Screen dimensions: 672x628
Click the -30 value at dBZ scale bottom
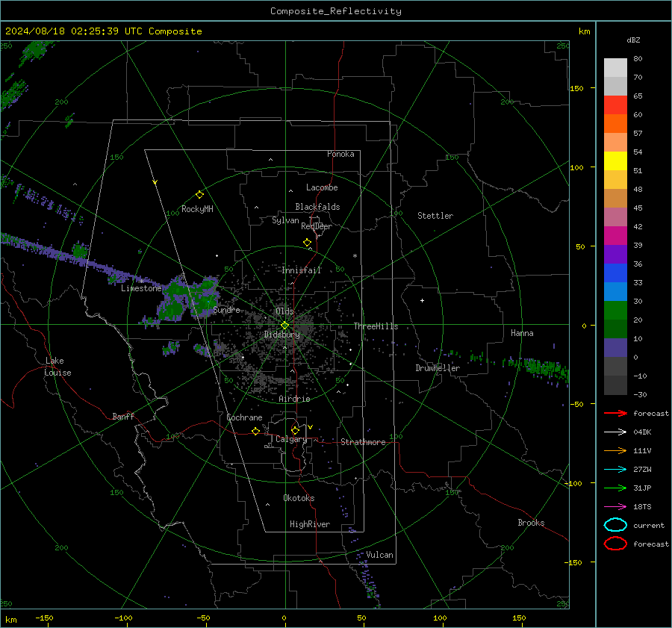point(640,394)
